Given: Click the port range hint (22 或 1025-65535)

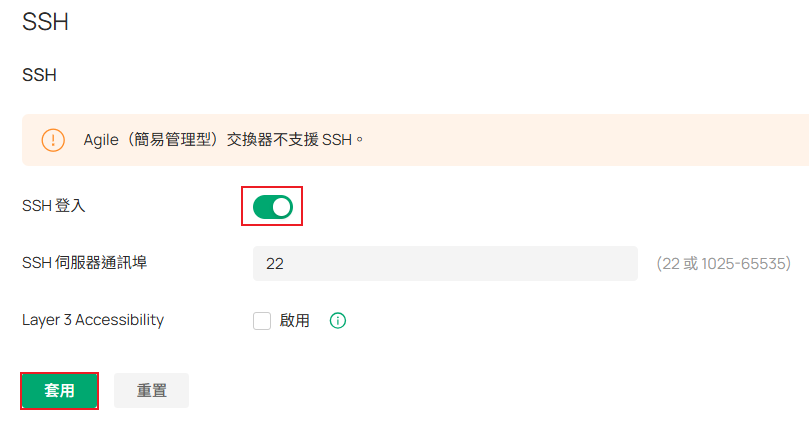Looking at the screenshot, I should pos(723,264).
